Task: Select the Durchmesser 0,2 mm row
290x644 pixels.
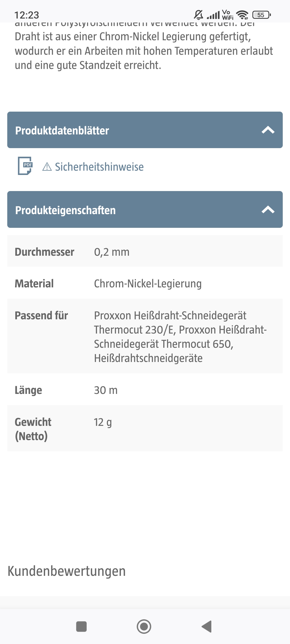Action: [x=145, y=251]
